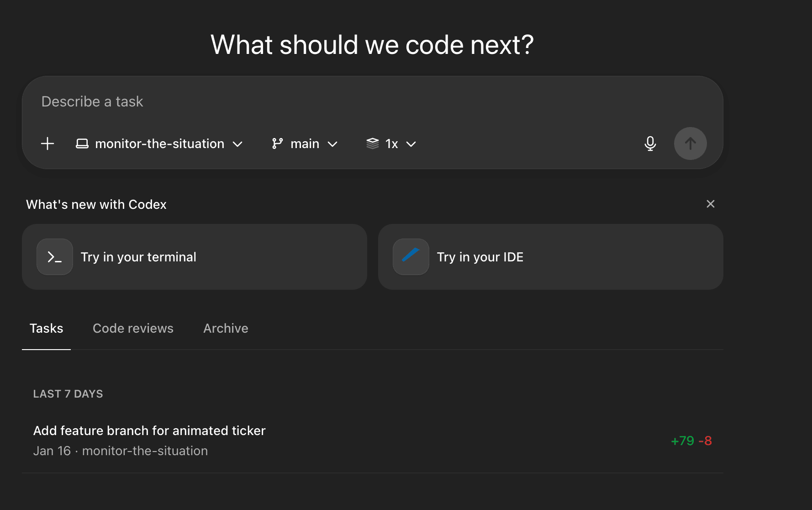Viewport: 812px width, 510px height.
Task: Open the animated ticker feature branch task
Action: click(x=149, y=430)
